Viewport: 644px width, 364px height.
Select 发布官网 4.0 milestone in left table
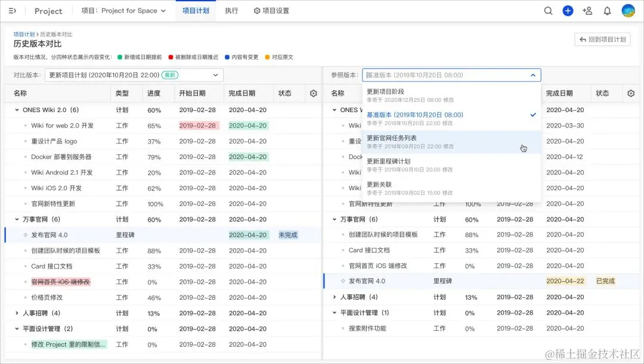163,235
